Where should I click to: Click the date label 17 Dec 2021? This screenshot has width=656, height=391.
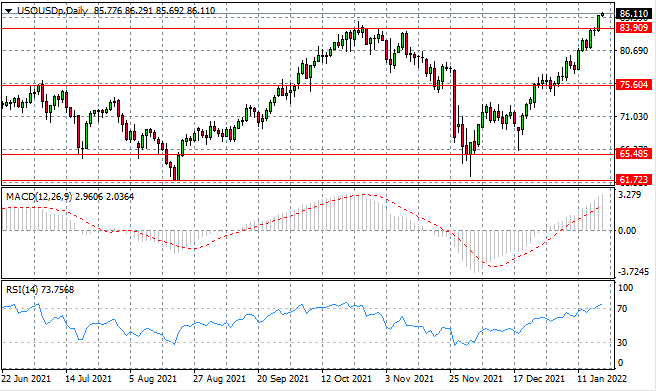pyautogui.click(x=539, y=379)
